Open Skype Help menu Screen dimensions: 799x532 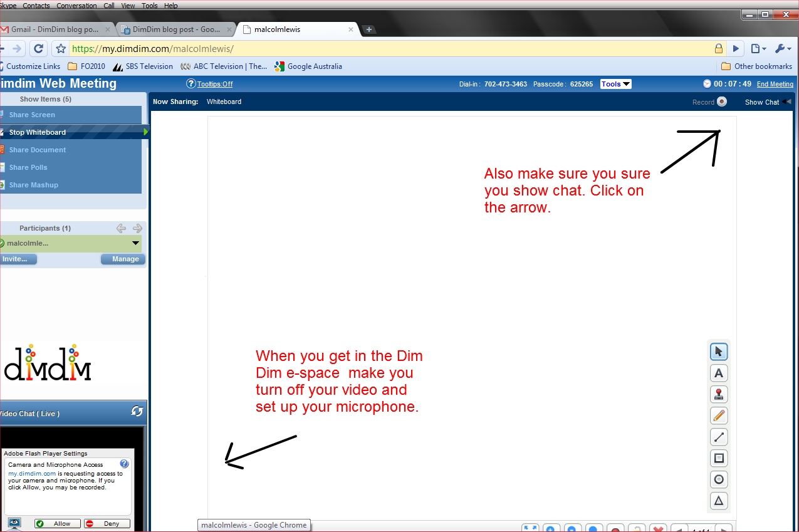click(x=171, y=6)
